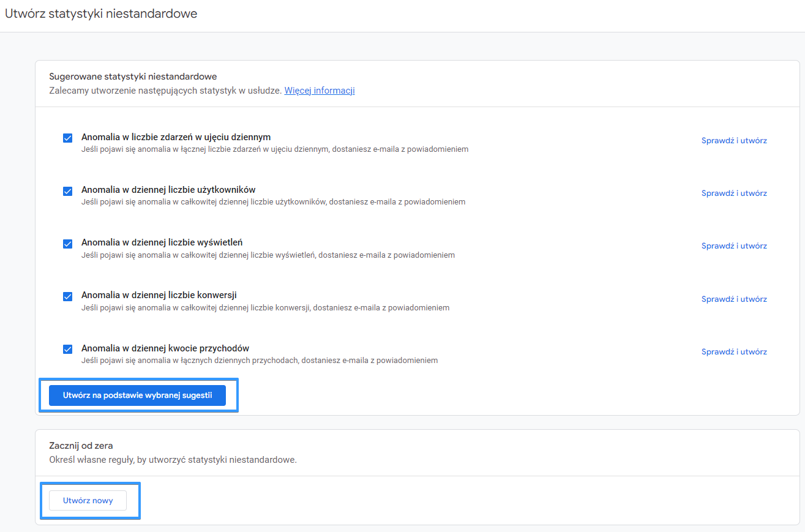Image resolution: width=805 pixels, height=532 pixels.
Task: Disable 'Anomalia w dziennej kwocie przychodów' checkbox
Action: click(68, 349)
